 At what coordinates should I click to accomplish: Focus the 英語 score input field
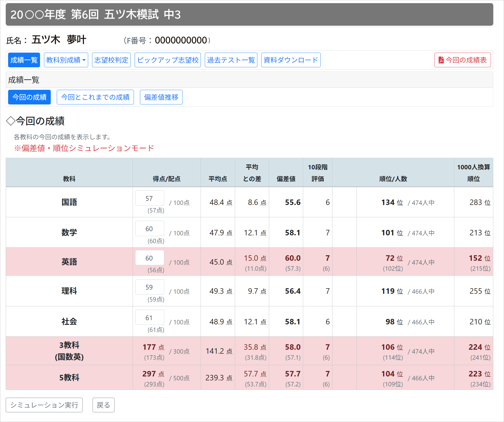click(150, 258)
